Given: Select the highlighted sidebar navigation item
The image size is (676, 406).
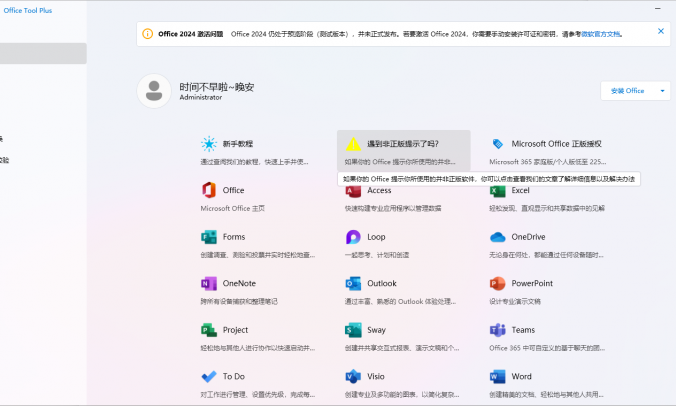Looking at the screenshot, I should click(x=43, y=53).
